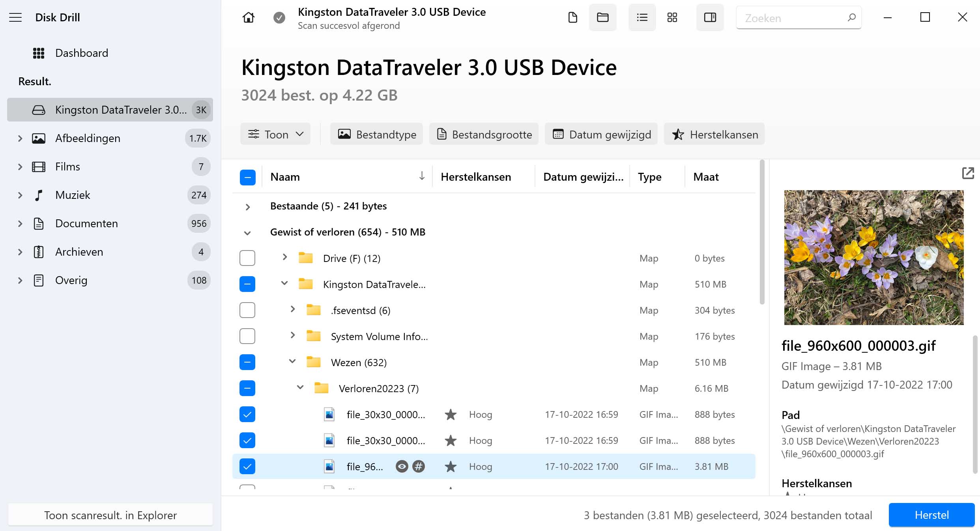Screen dimensions: 980x531
Task: Collapse the Wezen folder
Action: tap(292, 361)
